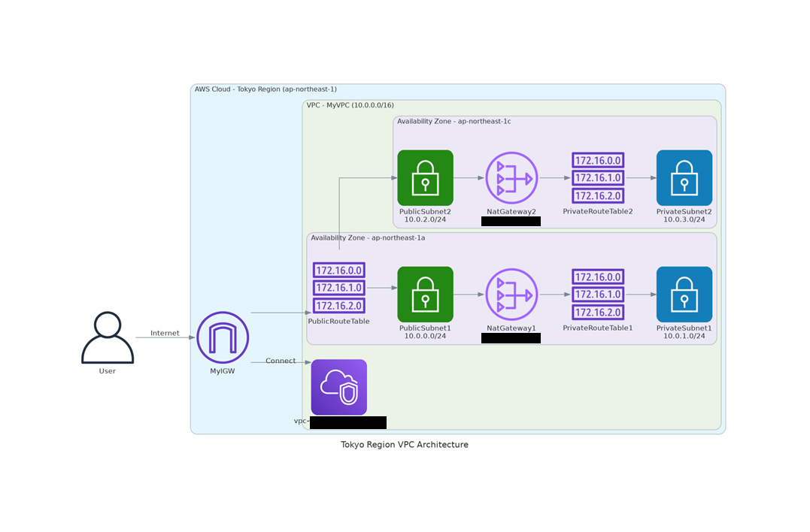Select the PrivateRouteTable1 icon
The image size is (810, 532).
point(598,295)
